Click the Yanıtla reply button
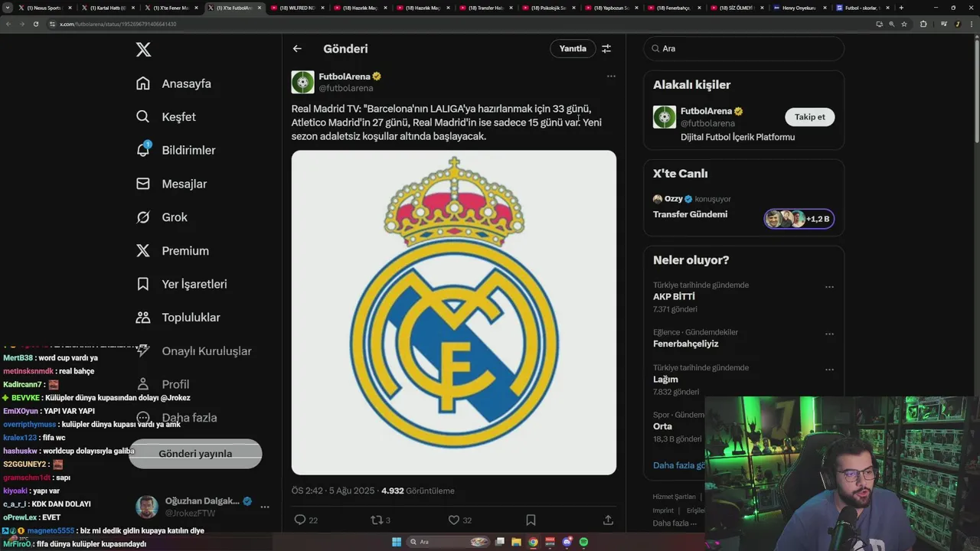 pos(573,48)
